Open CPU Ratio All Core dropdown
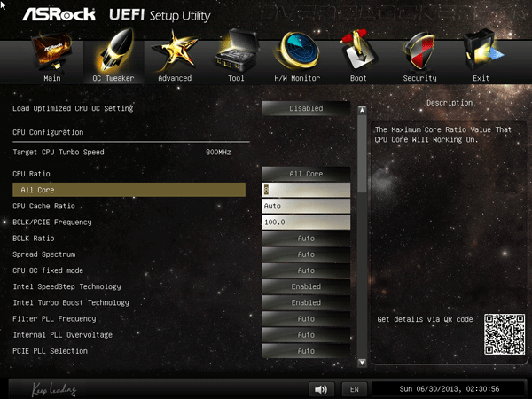The width and height of the screenshot is (532, 399). (306, 174)
